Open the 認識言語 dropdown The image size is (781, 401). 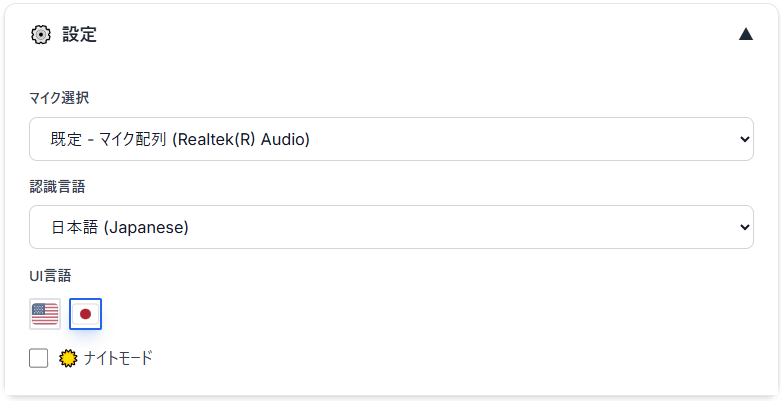[391, 227]
